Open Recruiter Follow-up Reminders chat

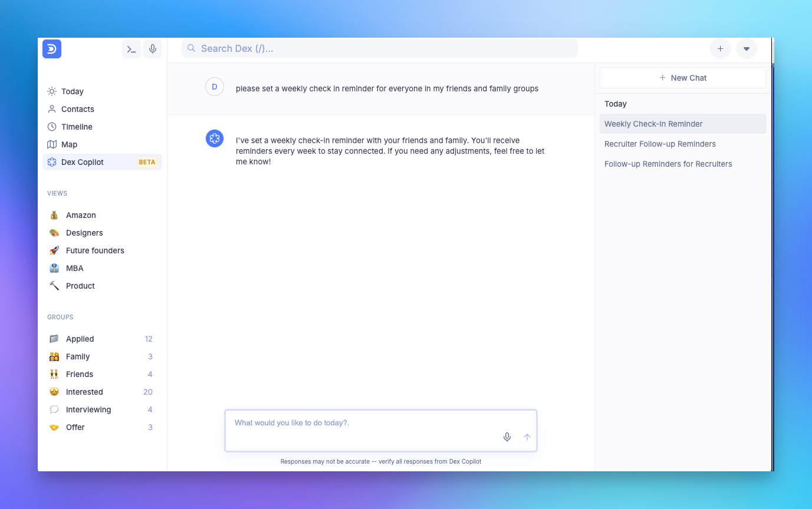point(683,144)
